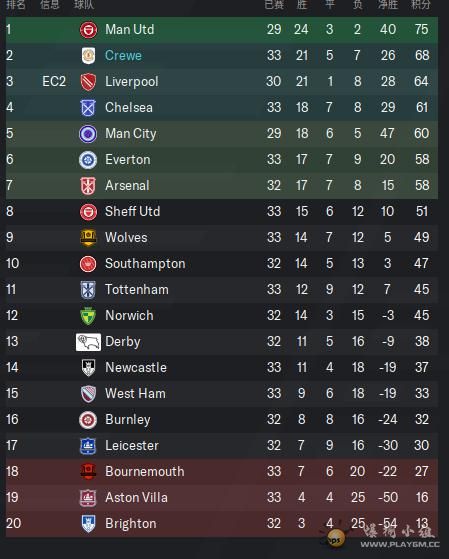
Task: Click the Man Utd club badge
Action: (88, 30)
